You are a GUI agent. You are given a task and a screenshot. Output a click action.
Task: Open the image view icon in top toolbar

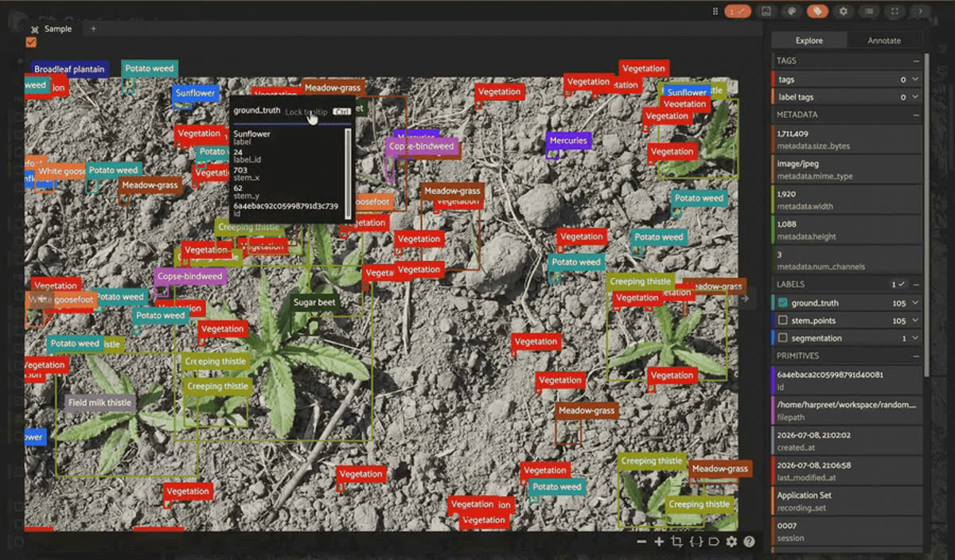pos(765,11)
